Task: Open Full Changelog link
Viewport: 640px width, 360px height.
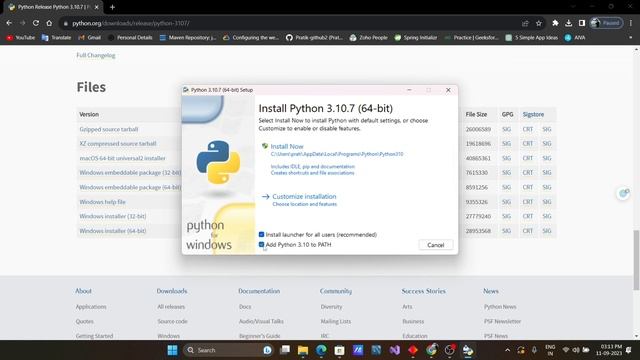Action: pyautogui.click(x=96, y=55)
